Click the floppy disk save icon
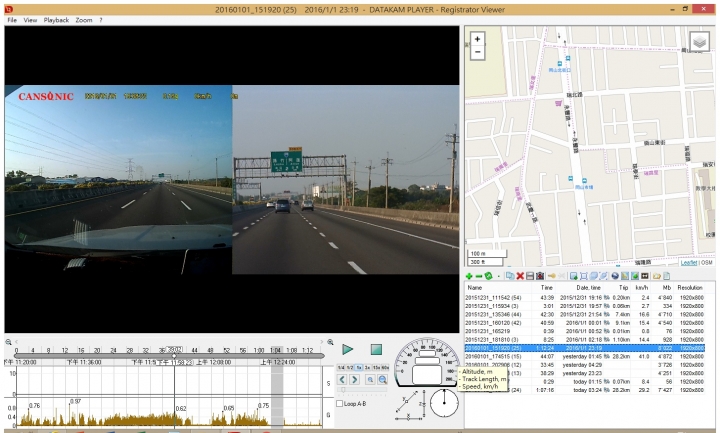Screen dimensions: 720x433 click(530, 276)
